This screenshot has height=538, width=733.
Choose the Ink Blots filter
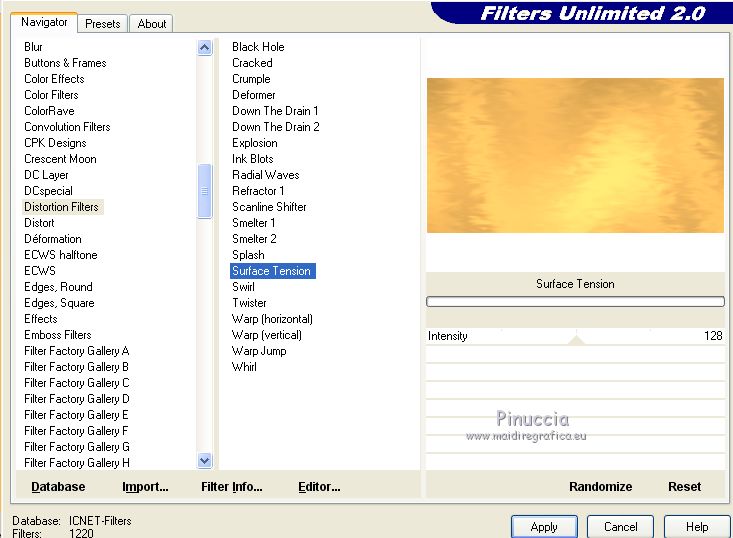[253, 159]
